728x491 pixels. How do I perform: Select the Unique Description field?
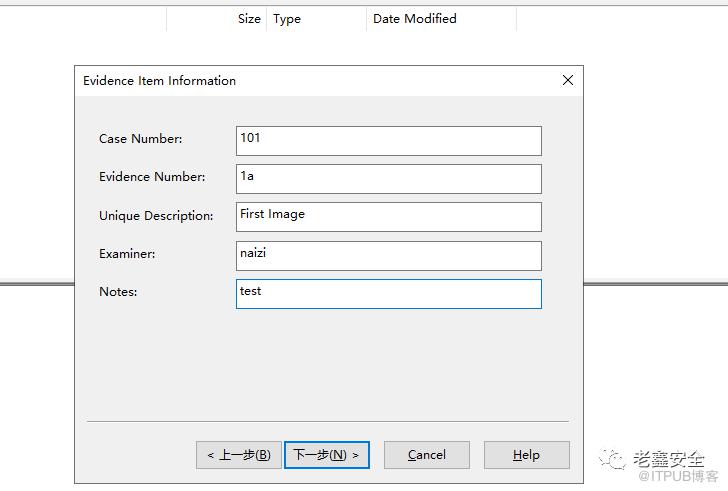click(388, 216)
